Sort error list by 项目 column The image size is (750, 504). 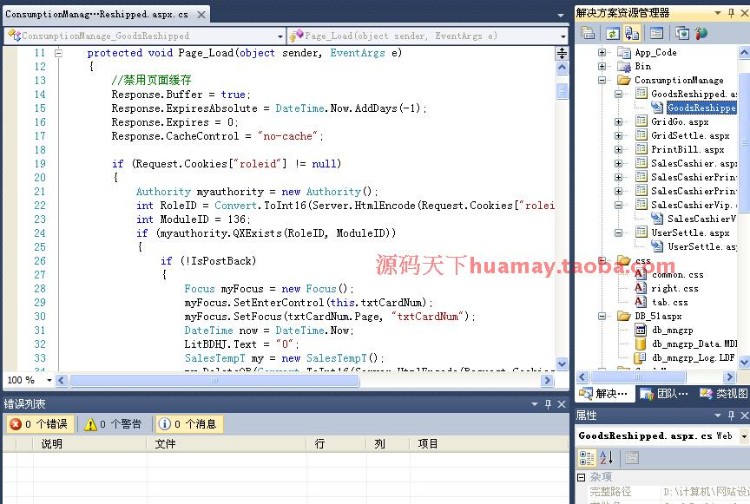click(488, 444)
